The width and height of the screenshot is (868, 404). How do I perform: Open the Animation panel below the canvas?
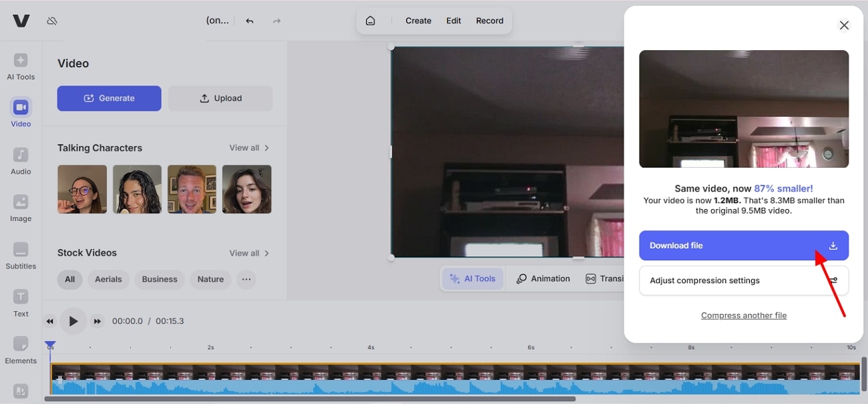click(542, 278)
